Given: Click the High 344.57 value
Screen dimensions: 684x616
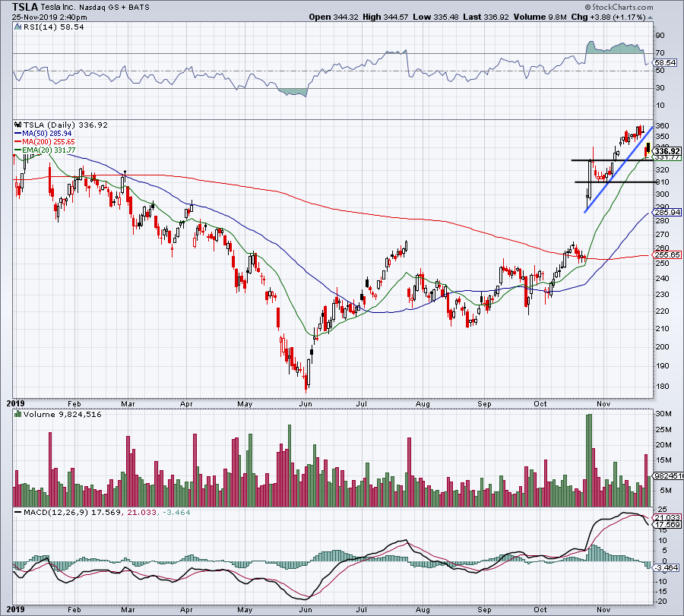Looking at the screenshot, I should [x=385, y=17].
